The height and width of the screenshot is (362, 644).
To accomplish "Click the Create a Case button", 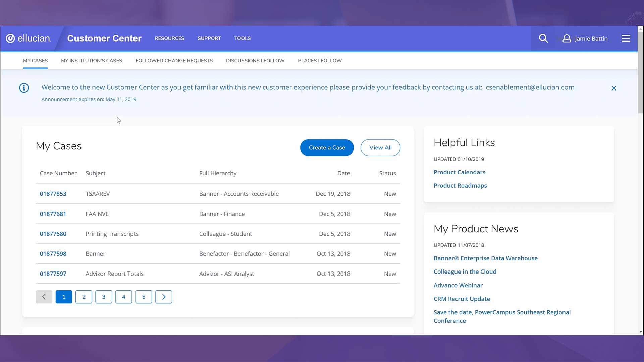I will tap(327, 147).
